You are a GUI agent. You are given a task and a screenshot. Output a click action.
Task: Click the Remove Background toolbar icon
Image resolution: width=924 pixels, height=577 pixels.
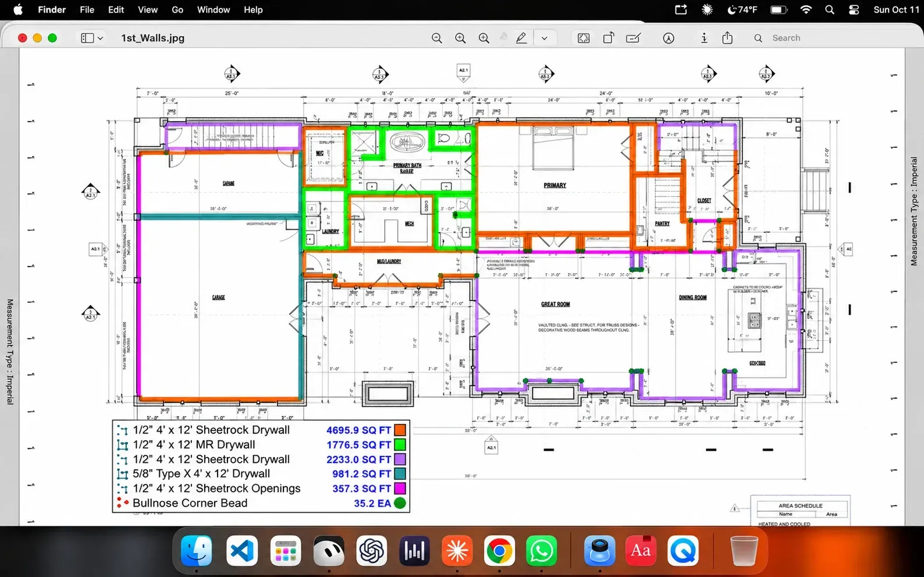584,38
